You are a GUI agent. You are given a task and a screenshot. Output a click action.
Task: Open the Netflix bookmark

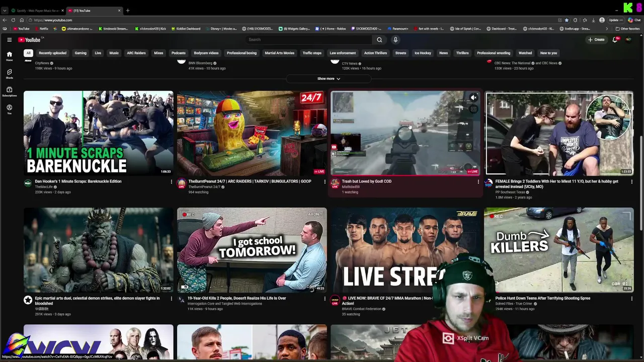click(42, 29)
